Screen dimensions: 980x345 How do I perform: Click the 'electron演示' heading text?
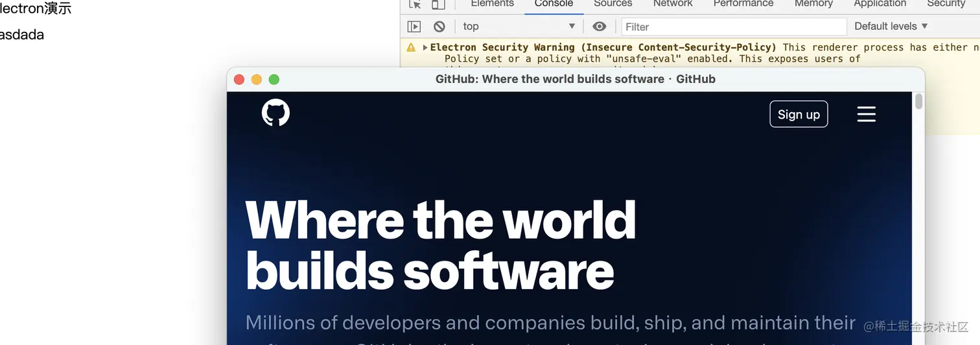[x=34, y=8]
